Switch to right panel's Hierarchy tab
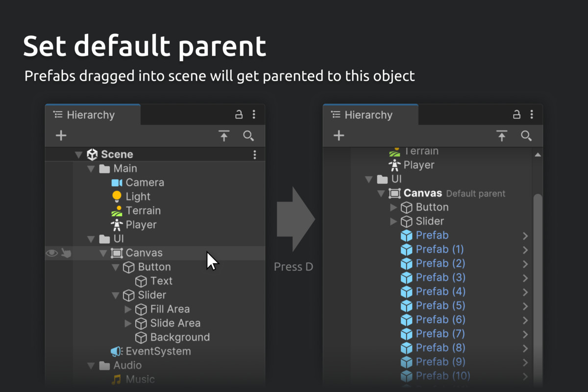Screen dimensions: 588x392 coord(370,115)
